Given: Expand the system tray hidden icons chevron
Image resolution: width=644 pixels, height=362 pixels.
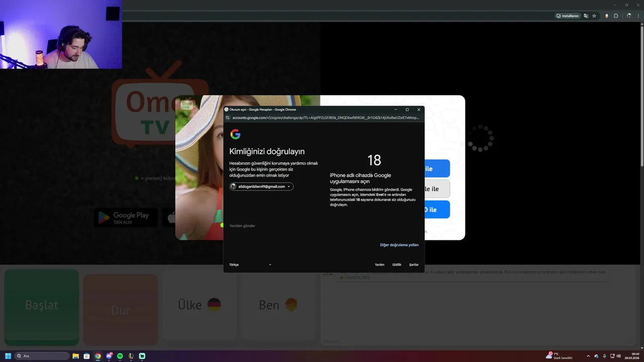Looking at the screenshot, I should tap(588, 356).
